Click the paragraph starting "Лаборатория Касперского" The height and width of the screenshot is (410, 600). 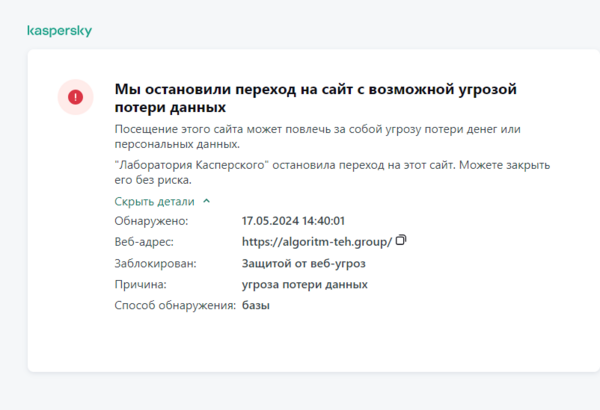click(332, 172)
